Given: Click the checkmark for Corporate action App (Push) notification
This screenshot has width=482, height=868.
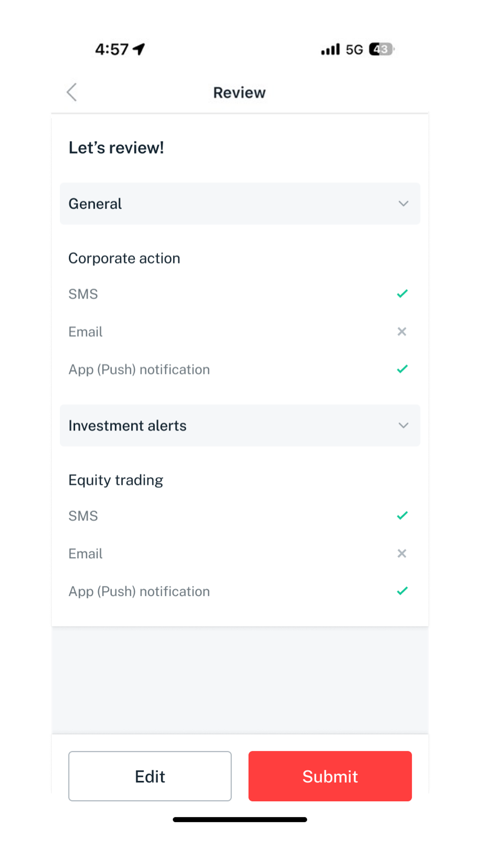Looking at the screenshot, I should pos(402,369).
